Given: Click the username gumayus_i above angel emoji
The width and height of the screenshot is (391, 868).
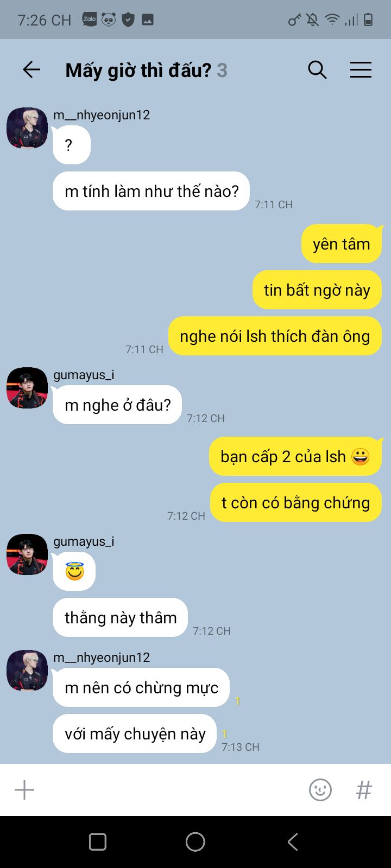Looking at the screenshot, I should [x=84, y=541].
